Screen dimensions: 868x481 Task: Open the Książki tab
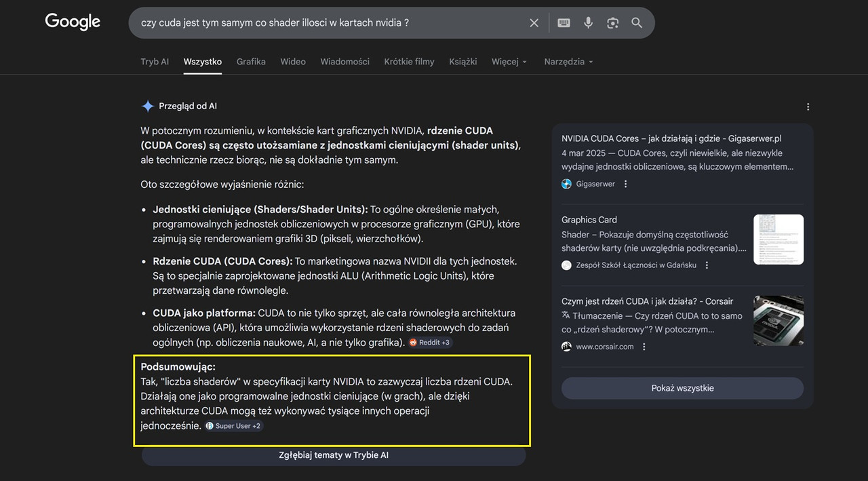point(463,62)
